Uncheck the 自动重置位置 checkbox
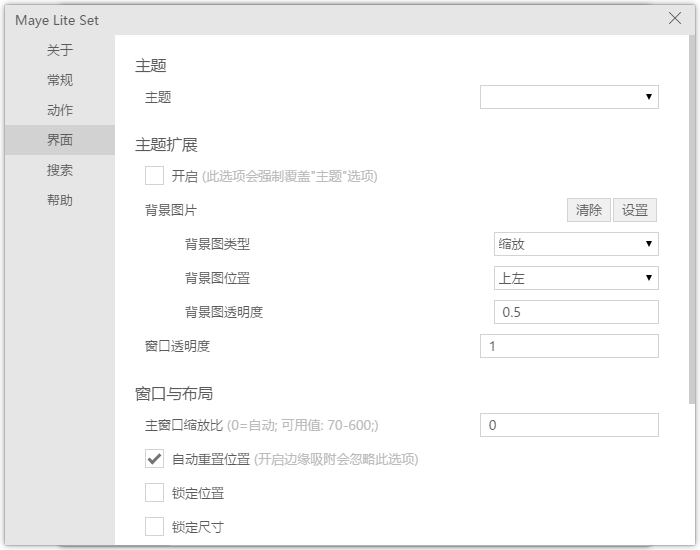Screen dimensions: 700x550 (x=154, y=459)
